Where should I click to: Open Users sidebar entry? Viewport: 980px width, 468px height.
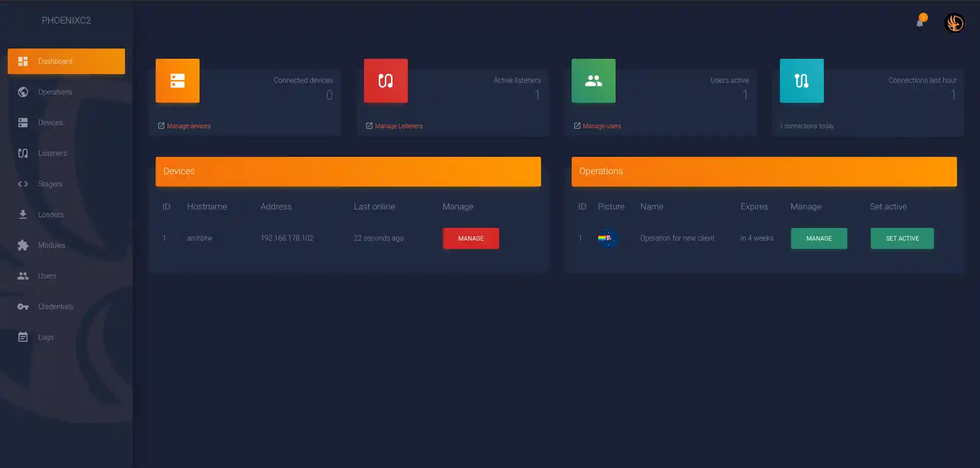click(66, 276)
